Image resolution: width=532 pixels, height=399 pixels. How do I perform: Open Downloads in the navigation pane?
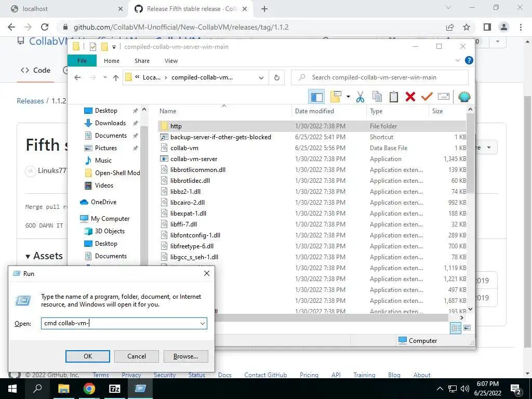[x=110, y=123]
